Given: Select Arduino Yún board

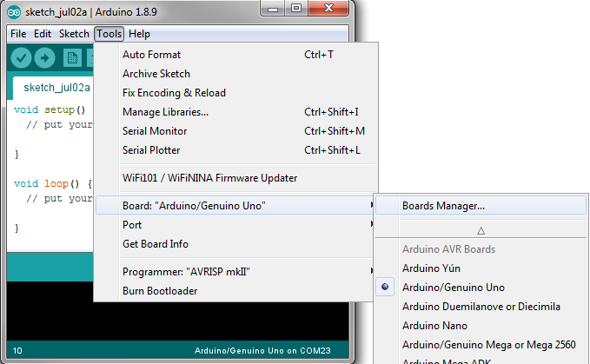Looking at the screenshot, I should pyautogui.click(x=481, y=268).
